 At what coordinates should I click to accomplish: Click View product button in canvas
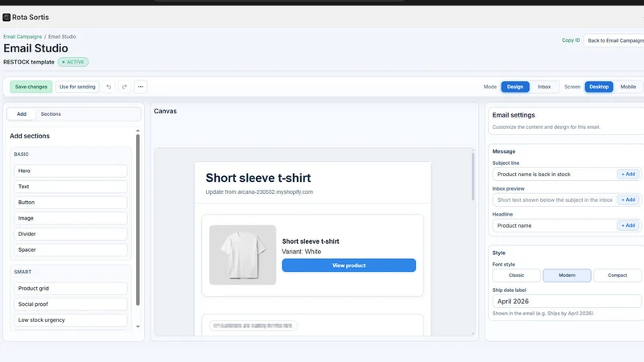coord(349,265)
